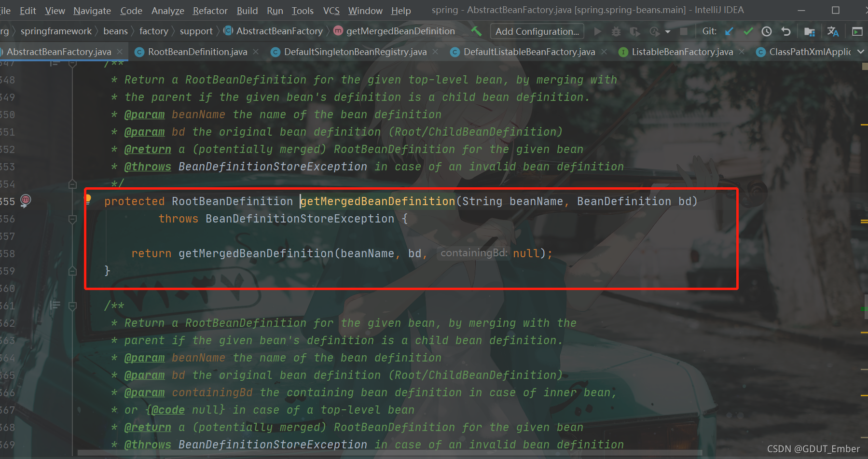Screen dimensions: 868x459
Task: Click the Git Update Project arrow icon
Action: click(729, 31)
